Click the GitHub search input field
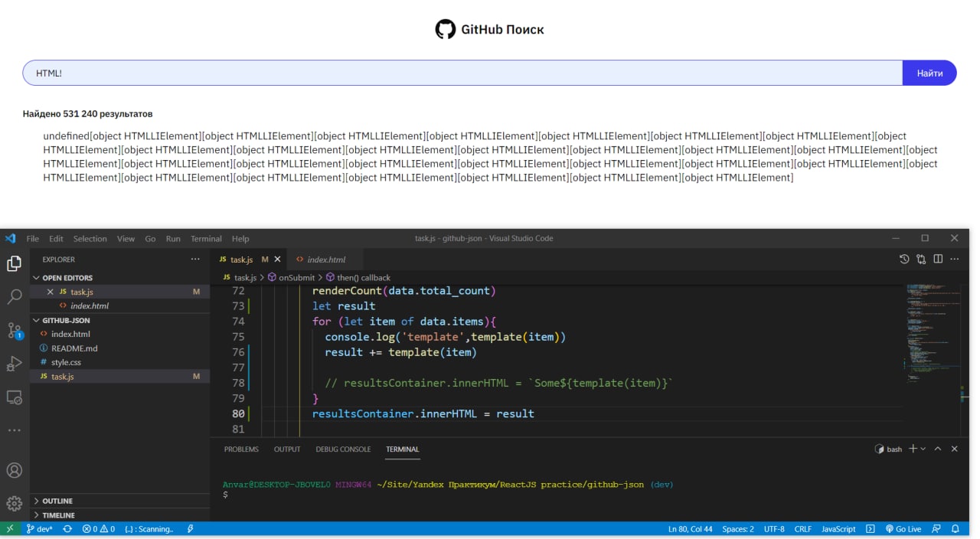The image size is (980, 539). [462, 73]
